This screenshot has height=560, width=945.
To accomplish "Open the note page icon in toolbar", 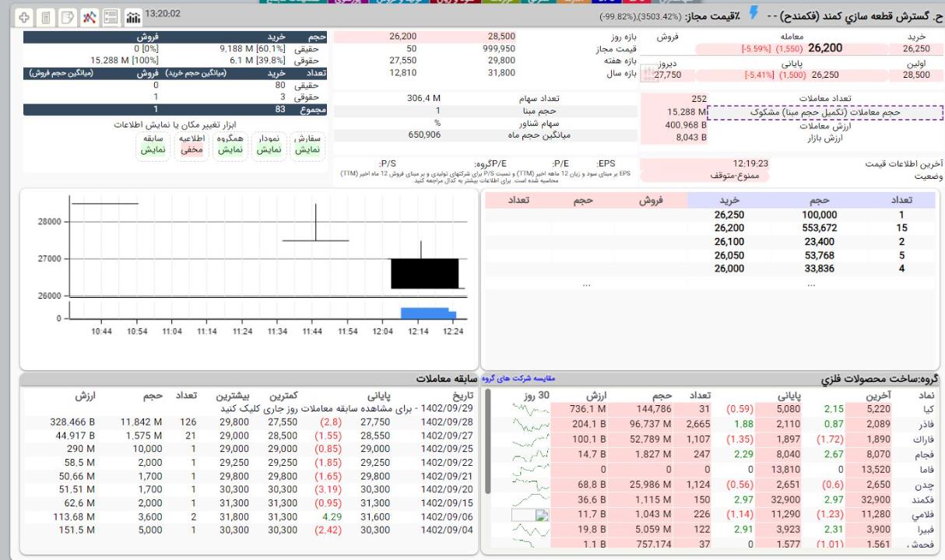I will pyautogui.click(x=67, y=16).
